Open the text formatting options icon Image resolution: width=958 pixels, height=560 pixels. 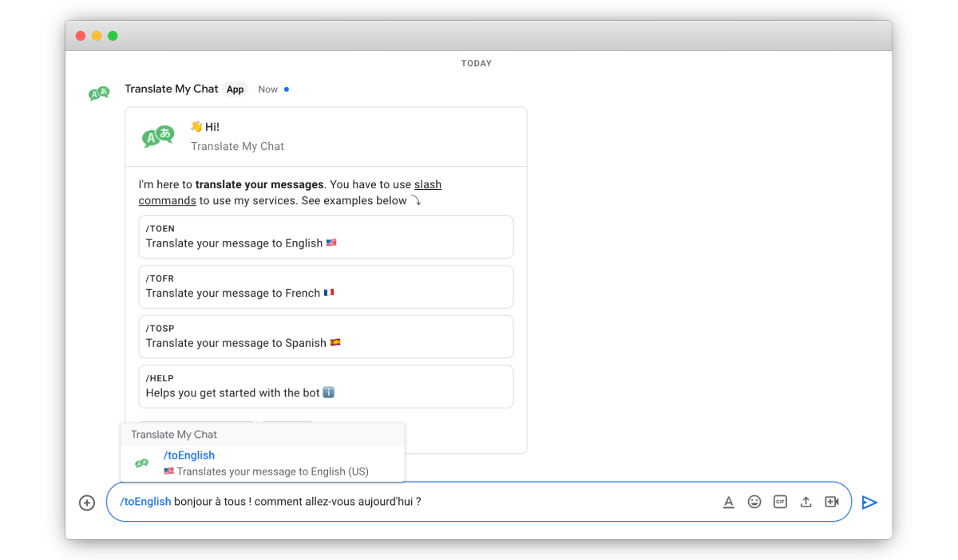click(x=728, y=502)
